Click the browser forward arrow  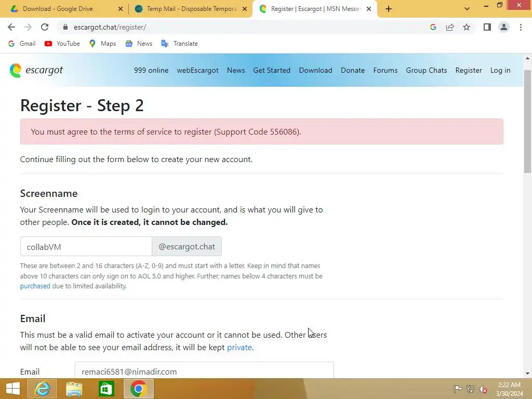28,27
